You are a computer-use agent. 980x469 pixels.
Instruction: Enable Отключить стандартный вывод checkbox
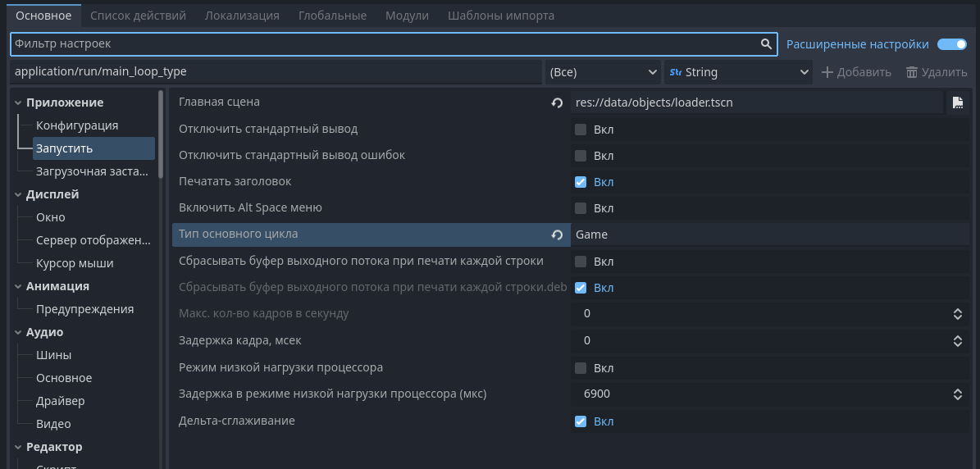[x=581, y=130]
